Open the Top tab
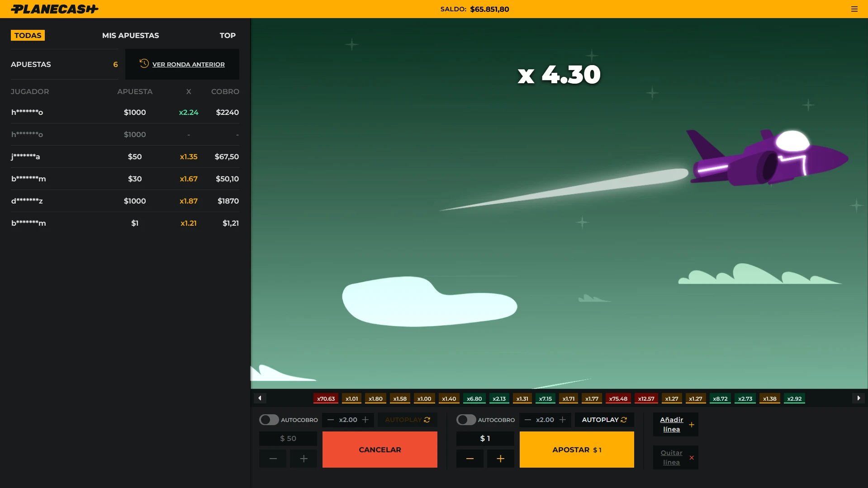 tap(228, 35)
